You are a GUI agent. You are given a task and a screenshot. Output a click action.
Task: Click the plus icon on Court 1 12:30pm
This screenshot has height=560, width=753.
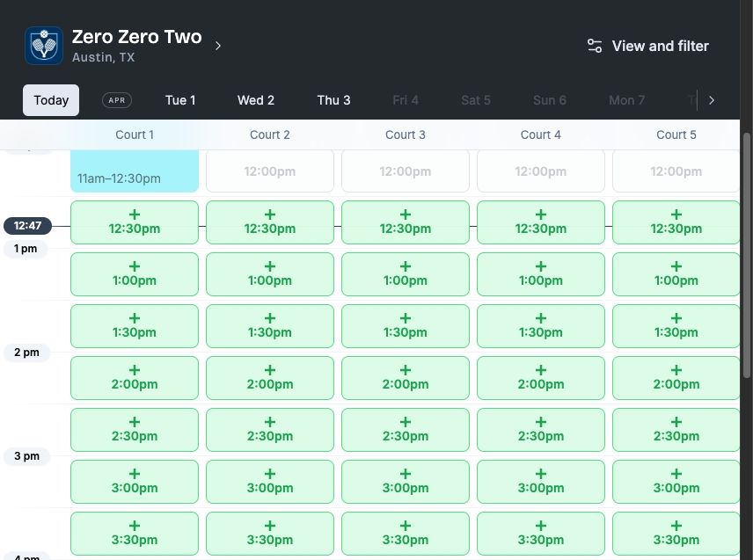(x=135, y=215)
